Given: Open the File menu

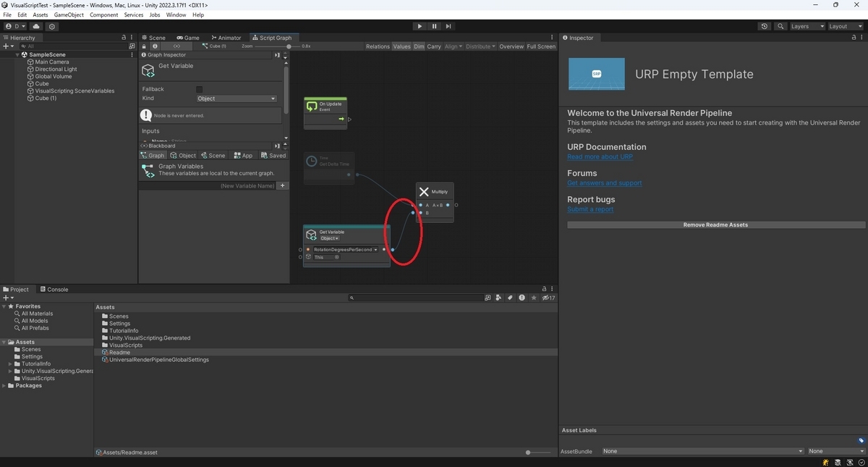Looking at the screenshot, I should (x=7, y=14).
